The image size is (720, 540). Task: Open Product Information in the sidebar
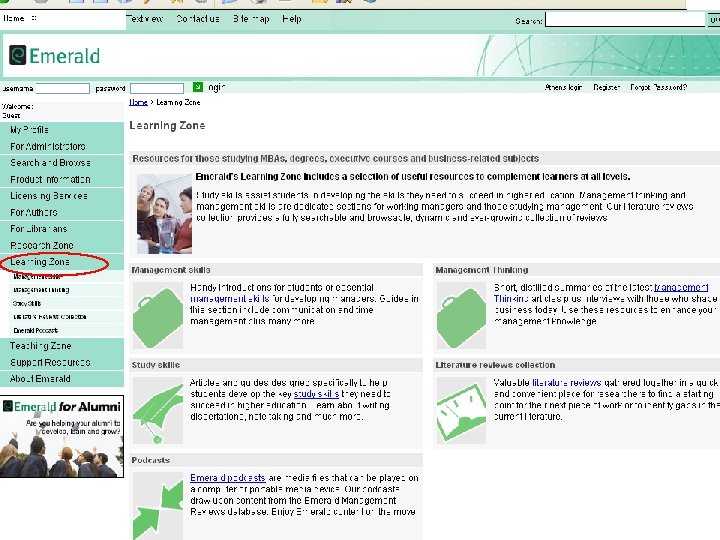[62, 180]
